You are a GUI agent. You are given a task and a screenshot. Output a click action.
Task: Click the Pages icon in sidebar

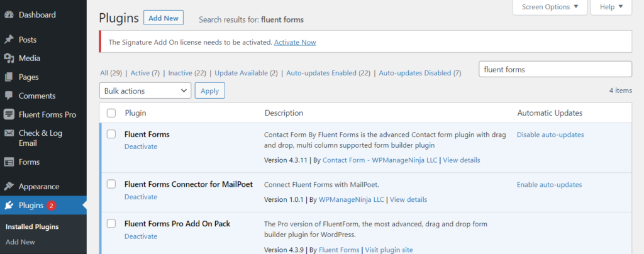[9, 77]
